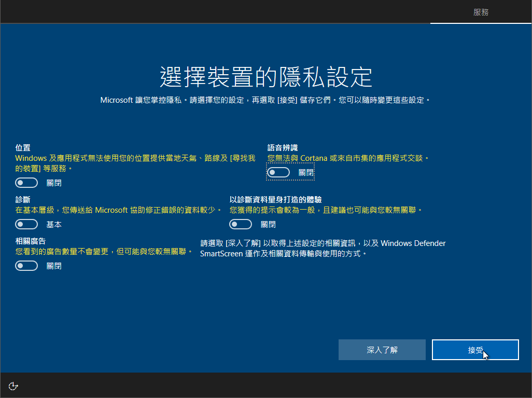
Task: Click the yellow Cortana description text
Action: pyautogui.click(x=348, y=158)
